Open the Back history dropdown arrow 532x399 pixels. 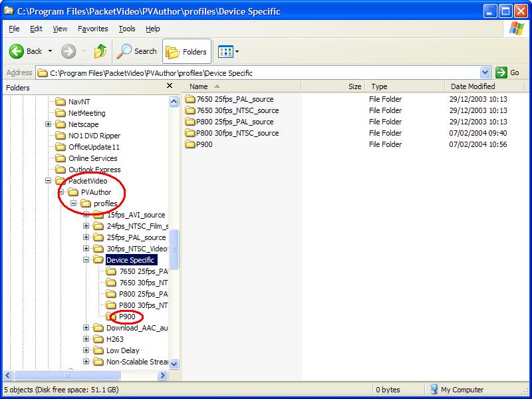tap(51, 51)
